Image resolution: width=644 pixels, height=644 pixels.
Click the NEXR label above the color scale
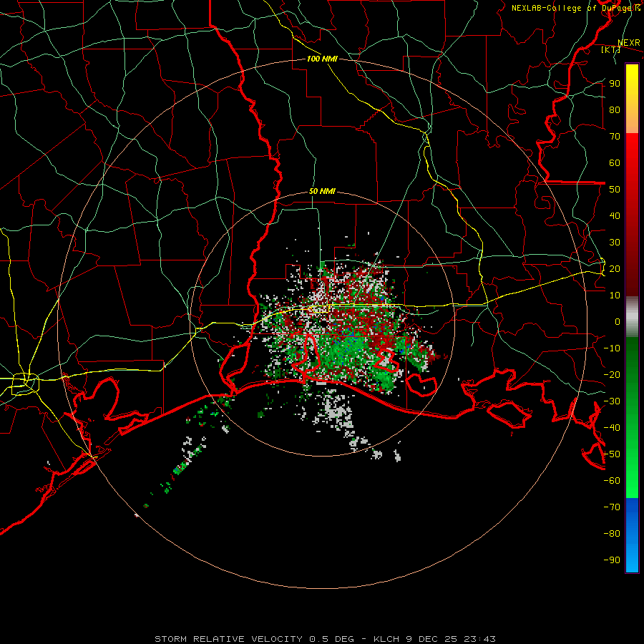point(628,43)
